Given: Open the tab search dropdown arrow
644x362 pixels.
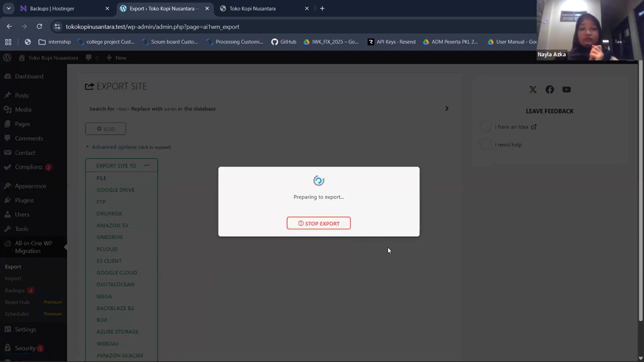Looking at the screenshot, I should [8, 8].
